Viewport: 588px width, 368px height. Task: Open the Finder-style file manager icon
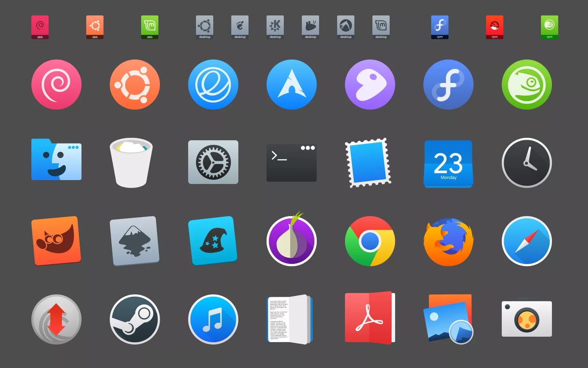[x=56, y=160]
